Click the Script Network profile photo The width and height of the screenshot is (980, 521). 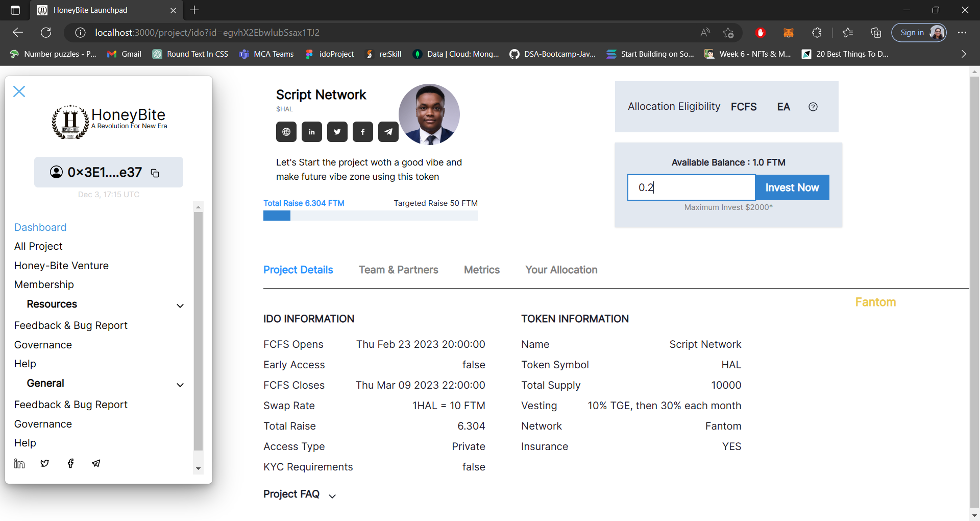(x=429, y=114)
